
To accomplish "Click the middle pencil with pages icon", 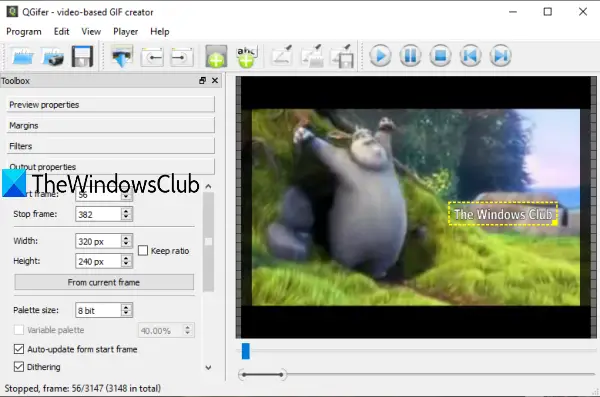I will pos(312,56).
